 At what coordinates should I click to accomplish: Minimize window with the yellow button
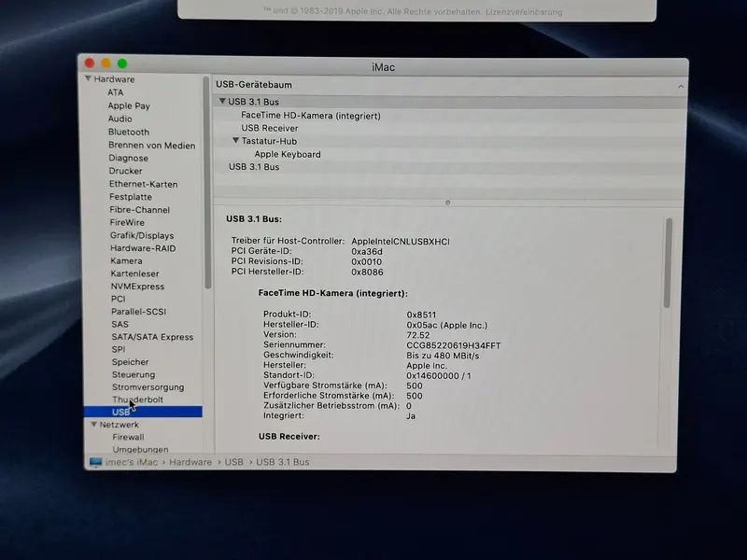(106, 63)
